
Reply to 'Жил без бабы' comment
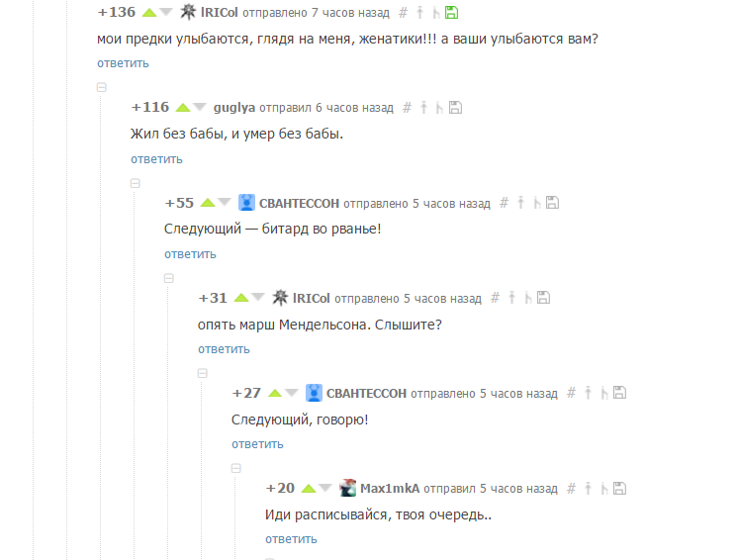pyautogui.click(x=156, y=159)
